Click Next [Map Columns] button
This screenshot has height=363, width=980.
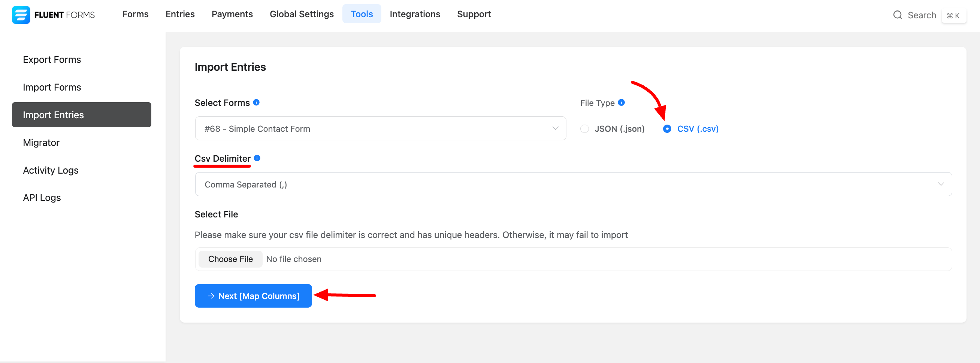coord(253,296)
